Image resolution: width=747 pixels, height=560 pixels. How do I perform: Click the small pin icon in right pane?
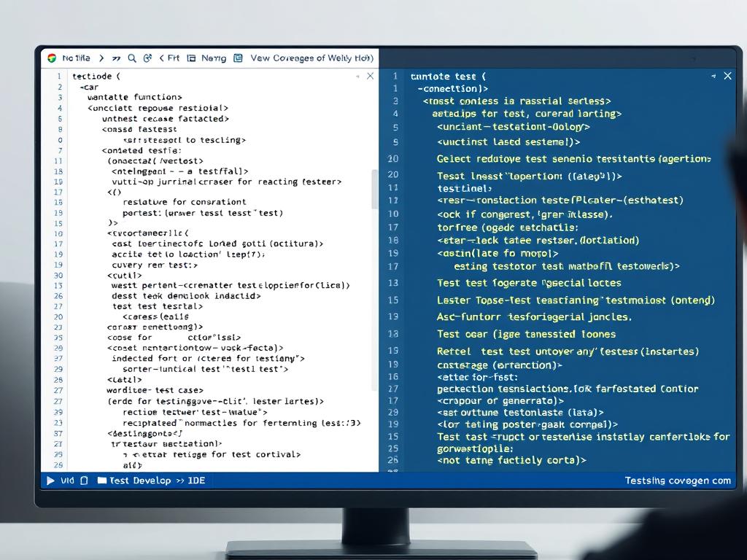pyautogui.click(x=713, y=76)
